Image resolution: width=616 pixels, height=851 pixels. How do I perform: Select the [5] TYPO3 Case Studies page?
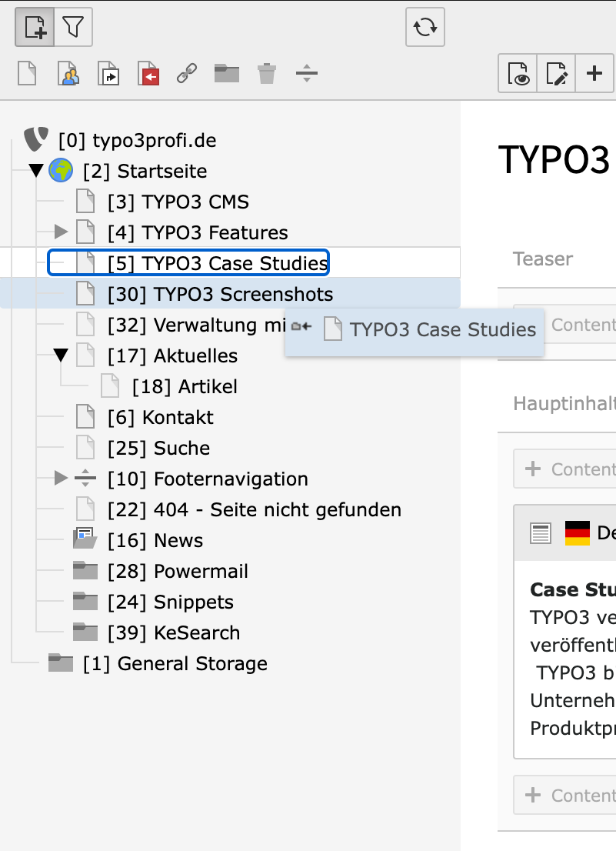[x=218, y=263]
